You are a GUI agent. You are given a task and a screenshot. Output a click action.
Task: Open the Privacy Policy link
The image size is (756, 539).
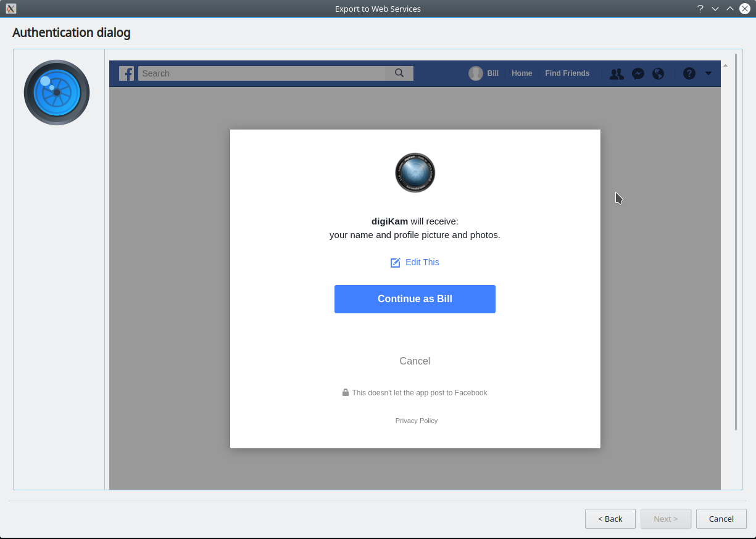pyautogui.click(x=417, y=421)
